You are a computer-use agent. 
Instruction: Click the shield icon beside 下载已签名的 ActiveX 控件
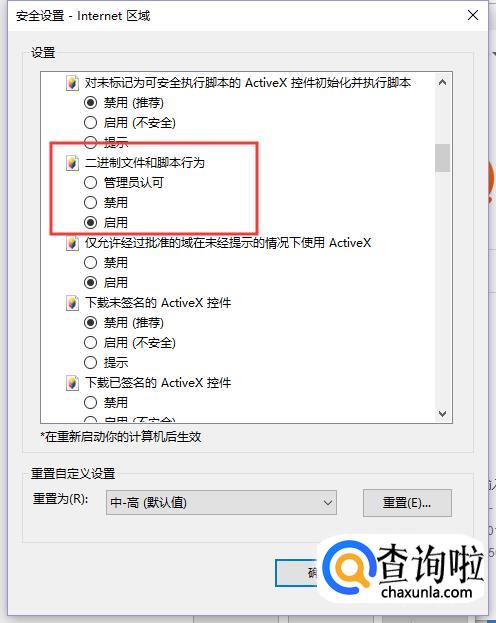tap(72, 383)
